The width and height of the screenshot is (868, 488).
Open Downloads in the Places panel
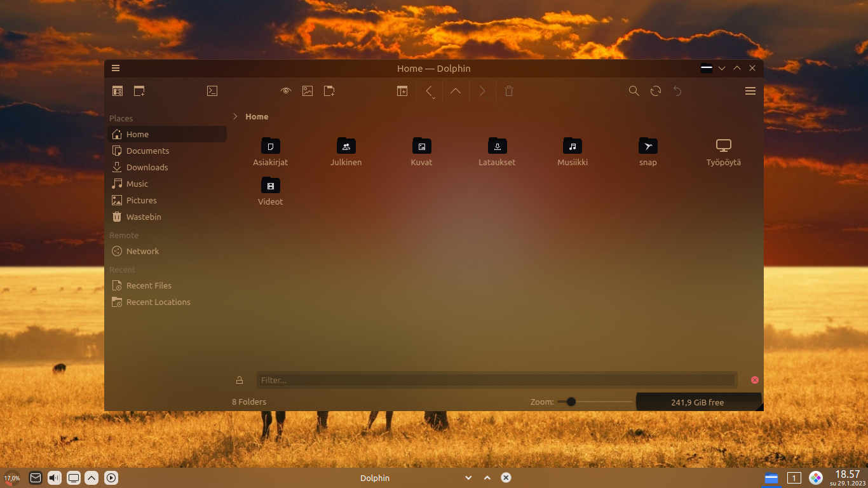pyautogui.click(x=167, y=167)
